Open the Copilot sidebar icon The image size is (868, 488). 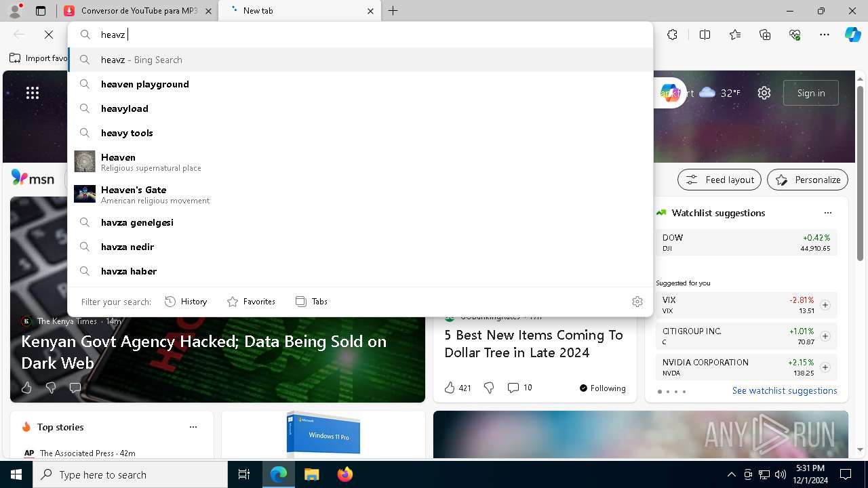[x=852, y=35]
